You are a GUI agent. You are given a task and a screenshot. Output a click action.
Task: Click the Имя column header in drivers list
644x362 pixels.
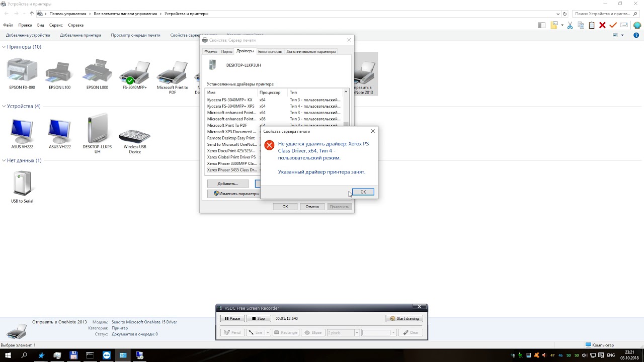click(x=231, y=93)
